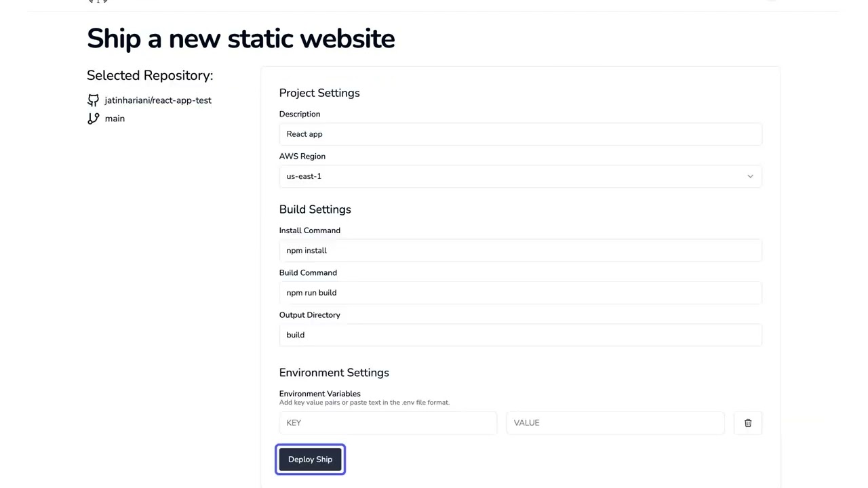868x488 pixels.
Task: Click the .env file format hint text
Action: point(364,403)
